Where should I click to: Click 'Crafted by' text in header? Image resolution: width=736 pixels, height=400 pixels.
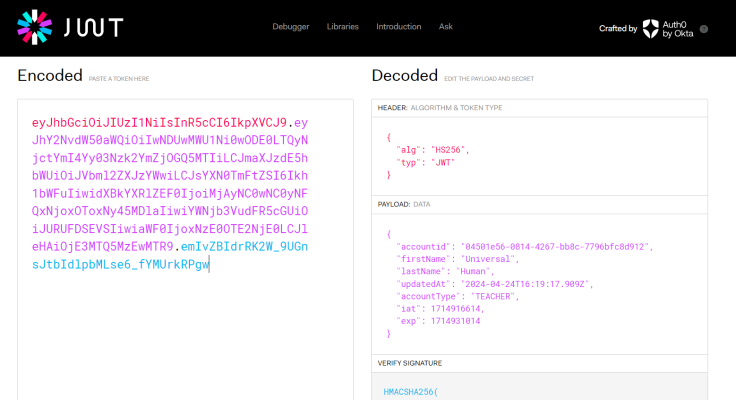(x=618, y=29)
